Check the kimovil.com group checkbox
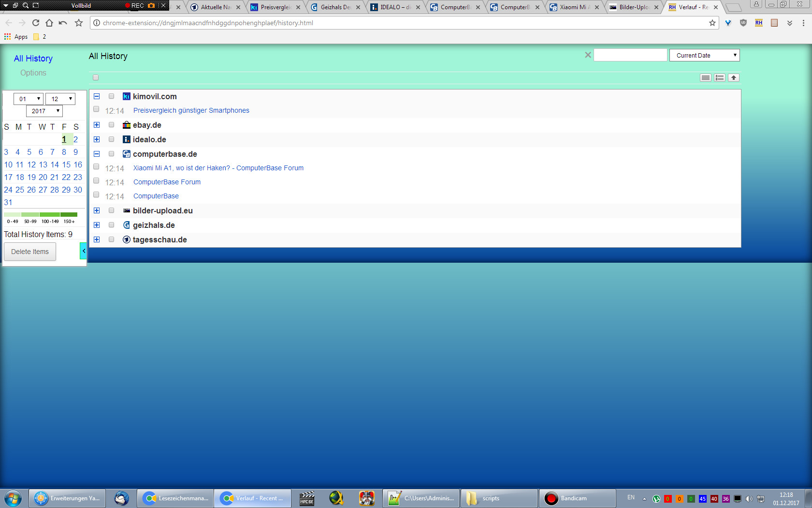Viewport: 812px width, 508px height. click(111, 96)
